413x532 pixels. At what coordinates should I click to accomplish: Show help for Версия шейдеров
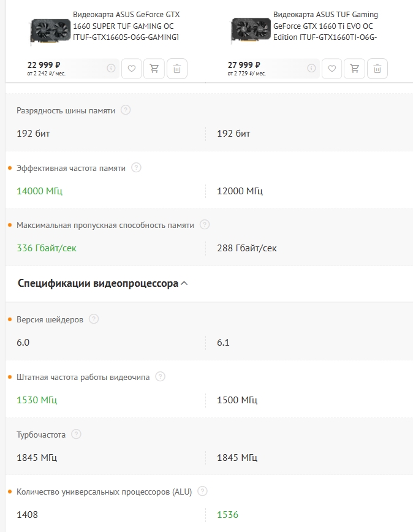point(94,319)
